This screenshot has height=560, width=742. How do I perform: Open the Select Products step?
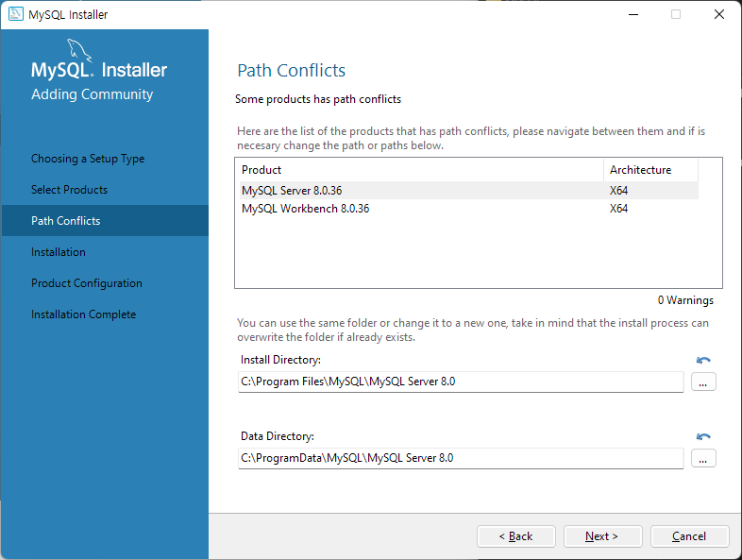tap(69, 190)
